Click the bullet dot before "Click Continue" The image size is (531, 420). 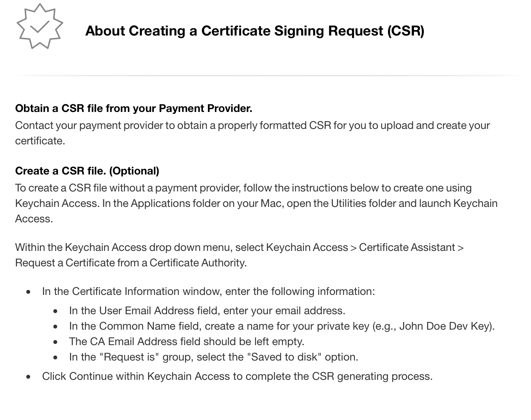[x=28, y=377]
